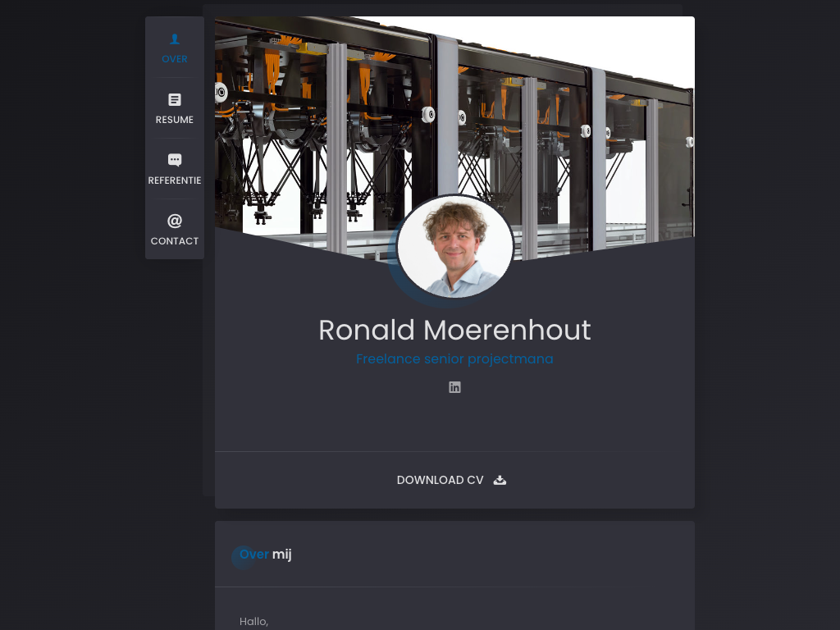The height and width of the screenshot is (630, 840).
Task: Click the download tray icon beside Download CV
Action: (500, 480)
